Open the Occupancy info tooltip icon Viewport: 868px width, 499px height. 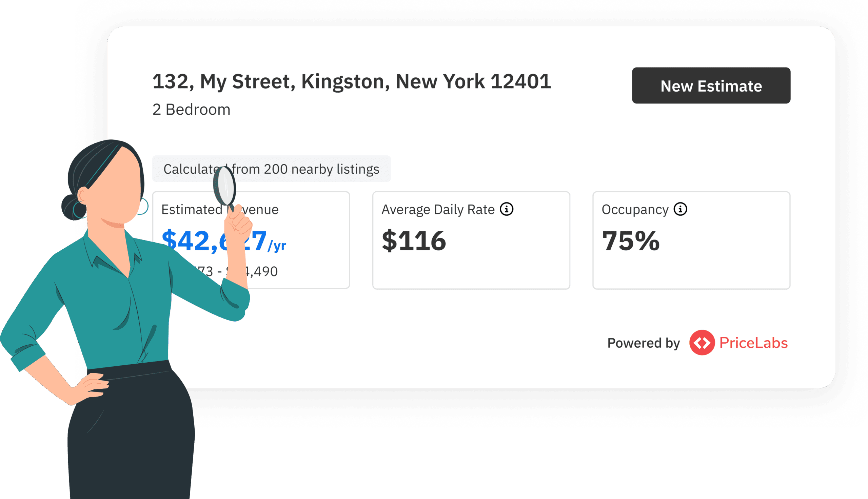coord(680,209)
